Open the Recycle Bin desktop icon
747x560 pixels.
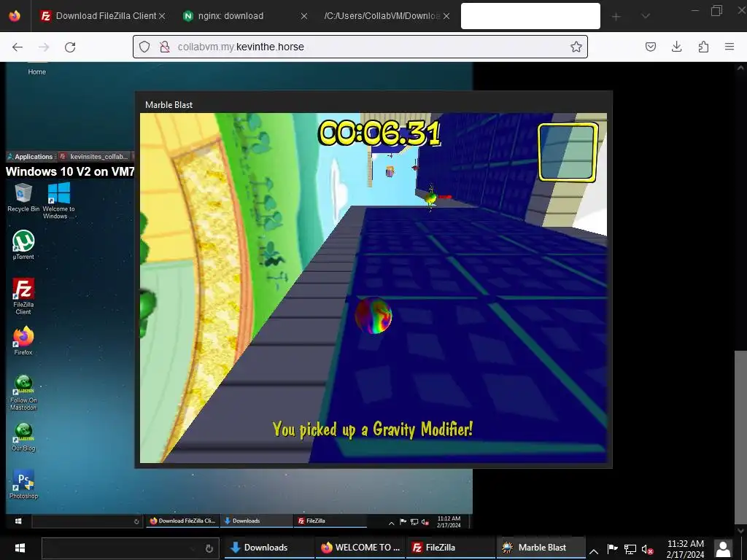tap(23, 198)
